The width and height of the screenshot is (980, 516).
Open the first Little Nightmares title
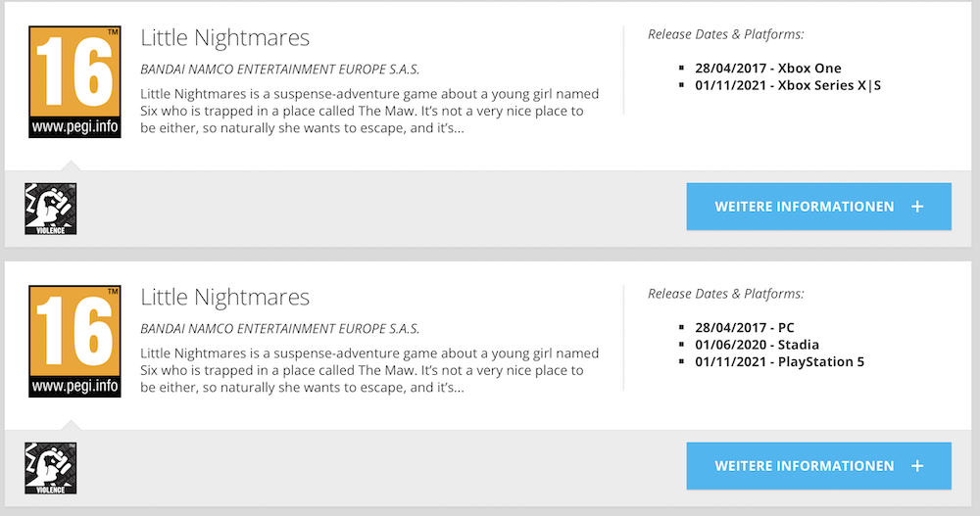[x=225, y=38]
